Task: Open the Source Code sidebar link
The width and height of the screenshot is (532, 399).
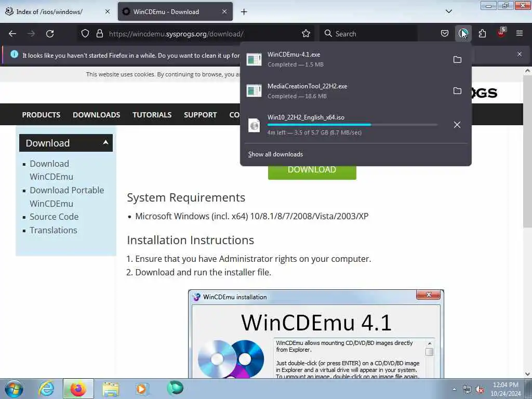Action: click(x=54, y=217)
